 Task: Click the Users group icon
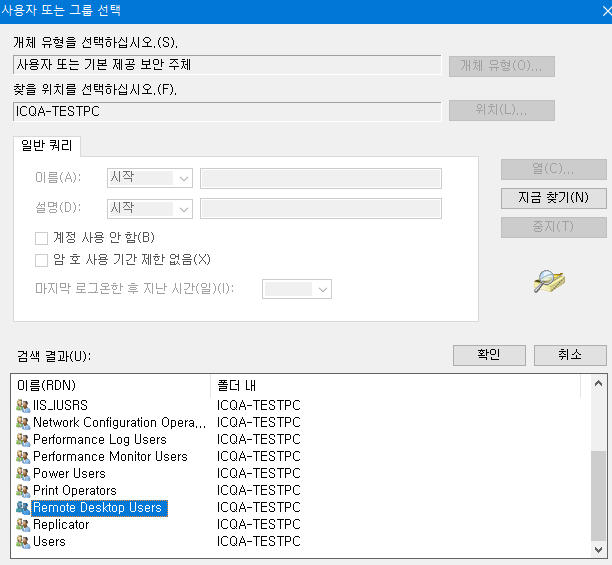pos(23,542)
